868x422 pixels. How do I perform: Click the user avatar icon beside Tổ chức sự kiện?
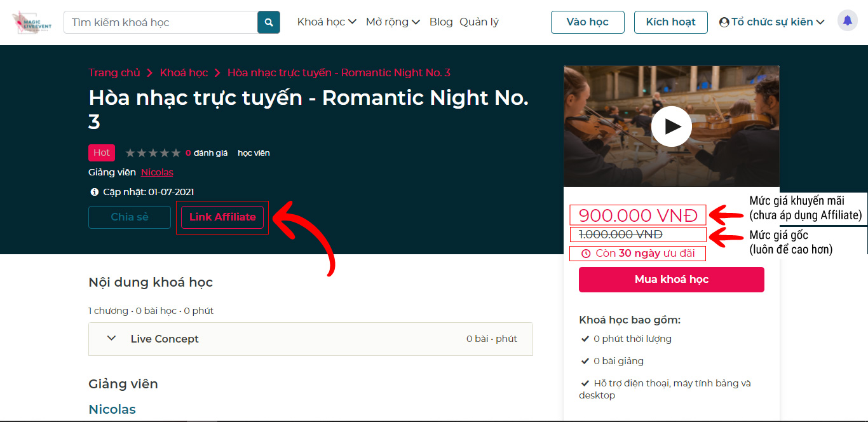pyautogui.click(x=724, y=22)
